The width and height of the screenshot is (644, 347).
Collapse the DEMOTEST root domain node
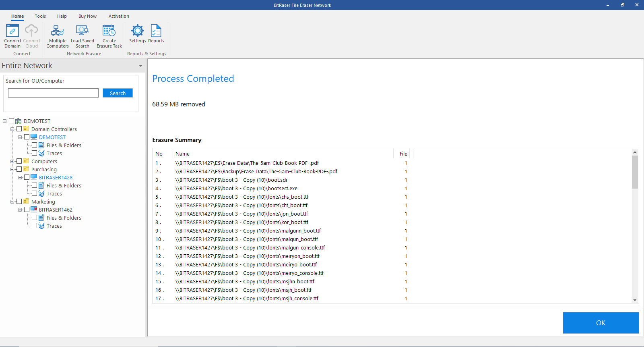(x=5, y=121)
